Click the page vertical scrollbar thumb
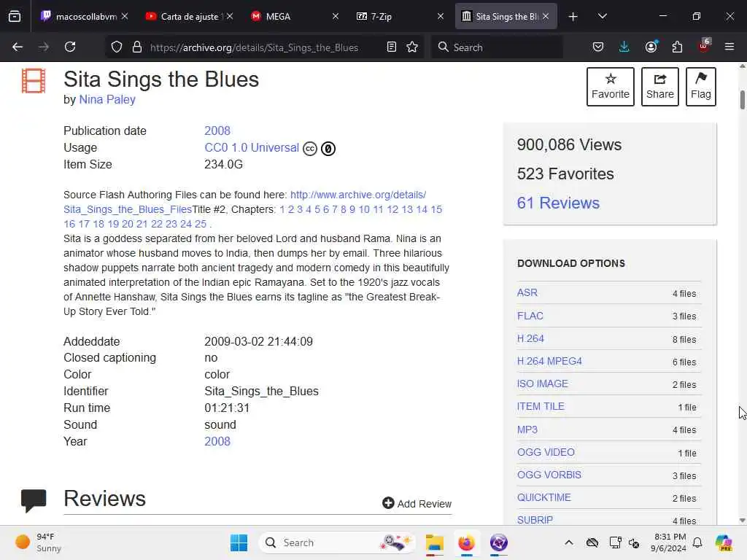Screen dimensions: 747x560 point(742,99)
